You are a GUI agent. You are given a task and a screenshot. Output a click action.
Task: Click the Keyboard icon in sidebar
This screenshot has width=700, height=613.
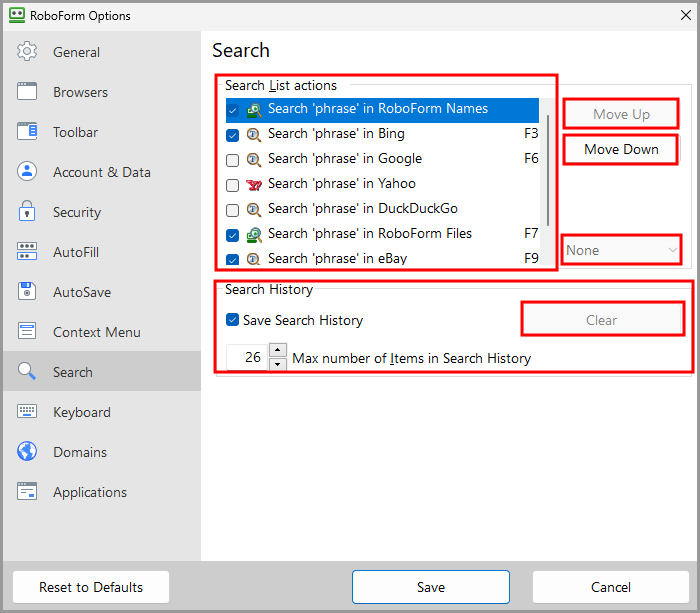pos(27,411)
